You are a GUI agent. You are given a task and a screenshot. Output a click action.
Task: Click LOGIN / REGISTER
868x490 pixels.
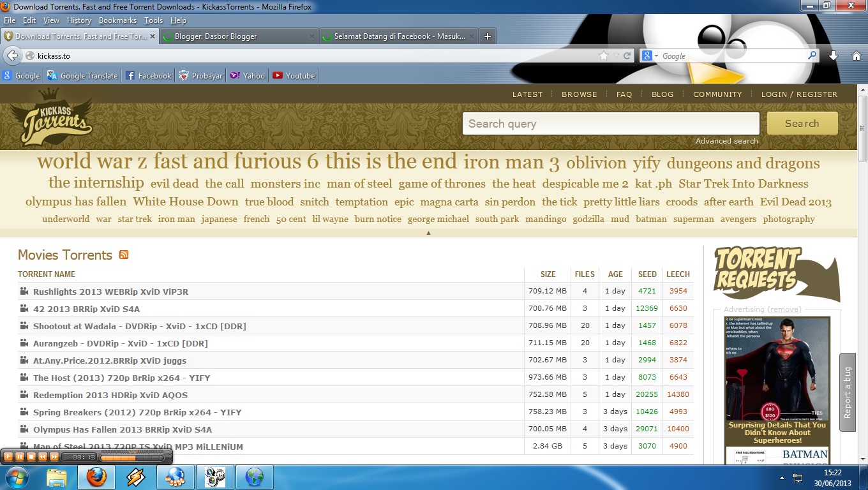(799, 94)
